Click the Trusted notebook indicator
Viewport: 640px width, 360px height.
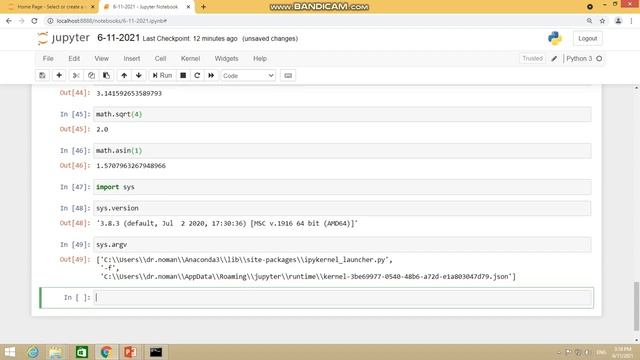click(x=532, y=58)
